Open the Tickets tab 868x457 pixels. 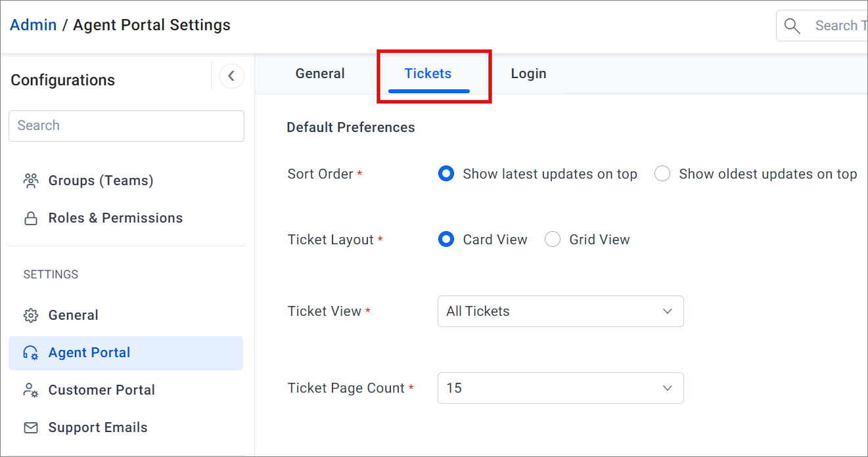428,74
